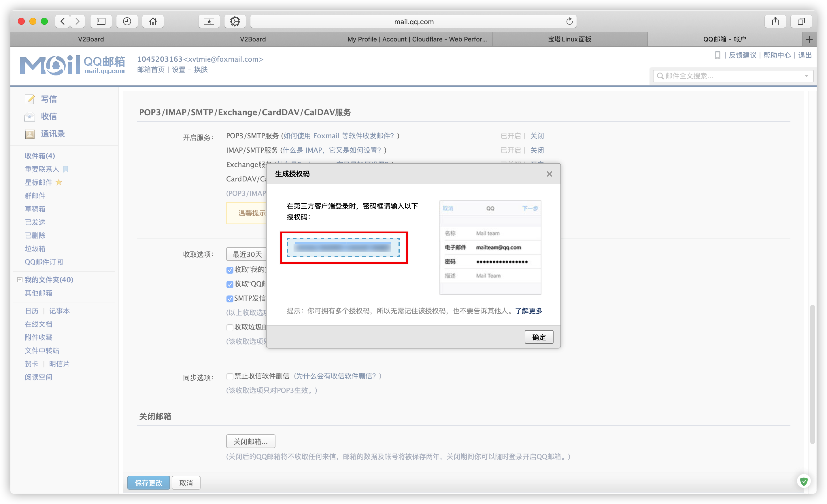Click the QQ Mail logo
Screen dimensions: 827x504
click(73, 65)
